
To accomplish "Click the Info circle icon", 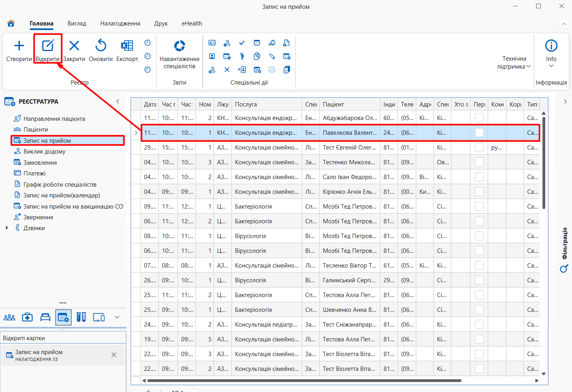I will pos(551,45).
